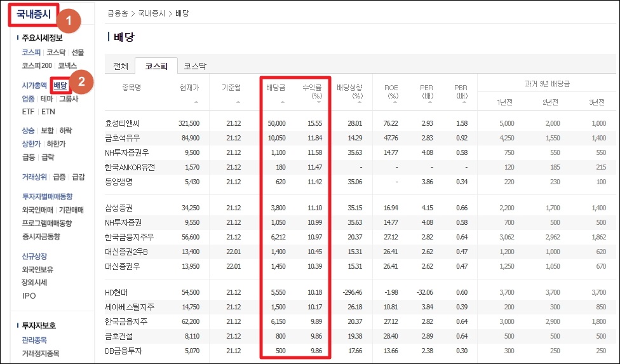Open 투자자별매매동향 sidebar link
This screenshot has height=364, width=620.
click(x=48, y=196)
